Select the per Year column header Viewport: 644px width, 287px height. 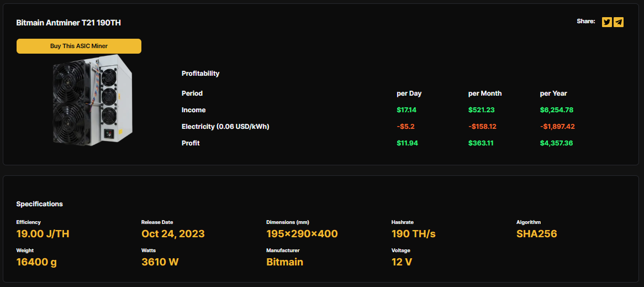click(x=553, y=93)
